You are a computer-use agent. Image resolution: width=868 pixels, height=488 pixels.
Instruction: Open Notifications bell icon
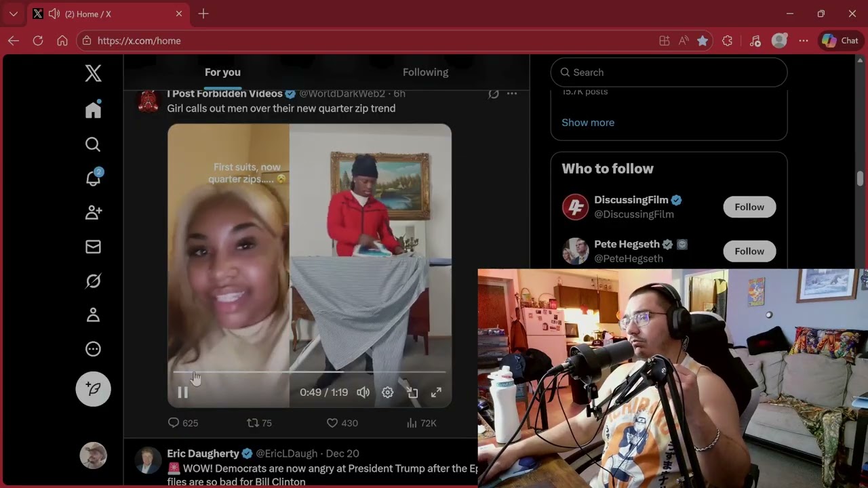pos(93,178)
